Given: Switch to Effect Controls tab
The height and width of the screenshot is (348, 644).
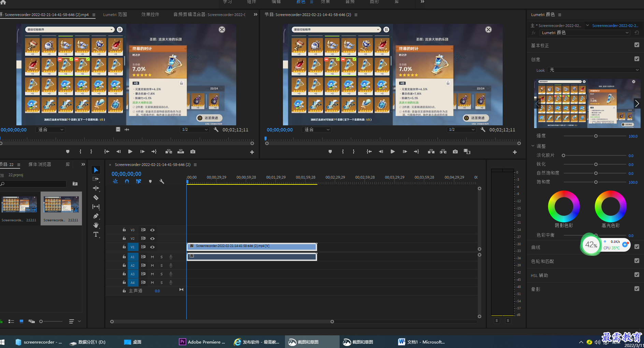Looking at the screenshot, I should pyautogui.click(x=150, y=14).
